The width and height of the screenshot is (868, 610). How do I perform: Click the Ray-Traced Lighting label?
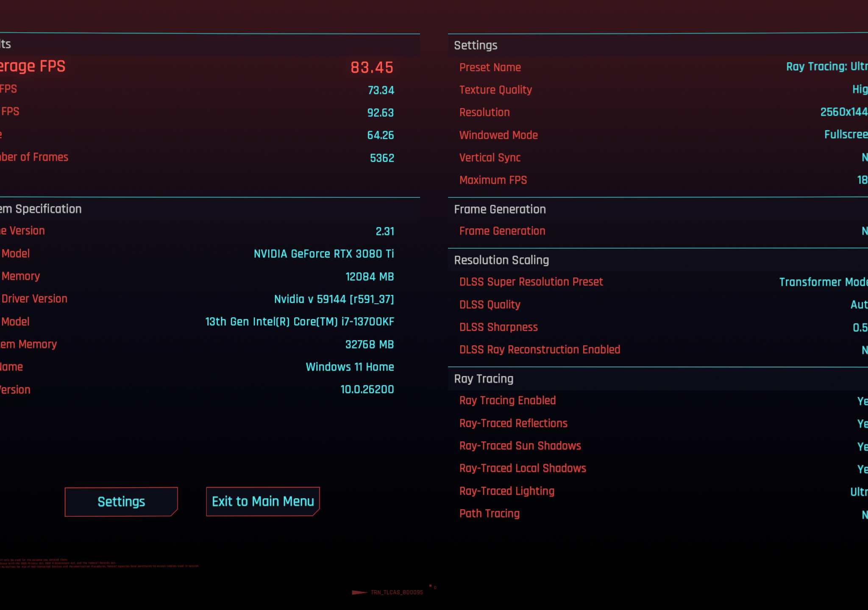507,491
